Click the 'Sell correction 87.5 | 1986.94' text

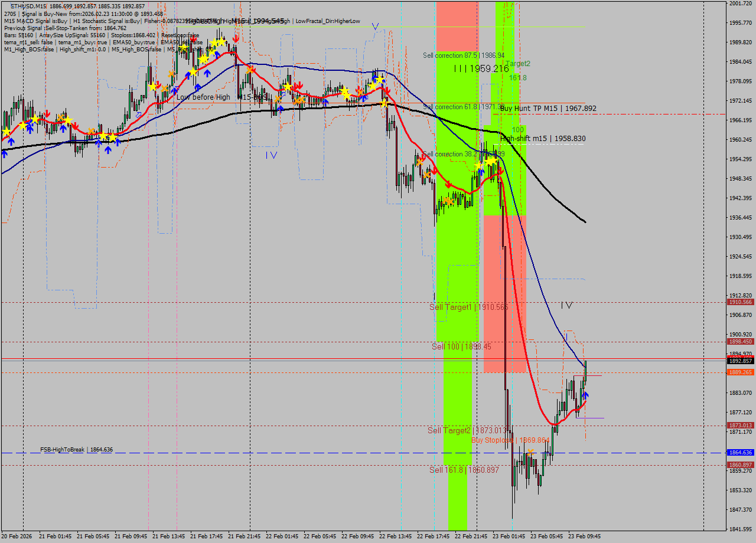tap(464, 55)
